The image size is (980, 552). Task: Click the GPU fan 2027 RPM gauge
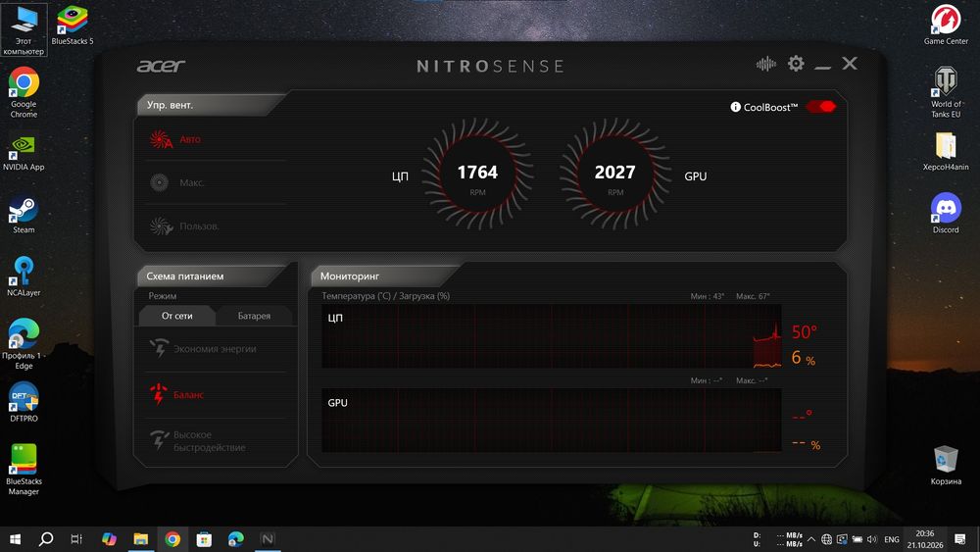tap(615, 174)
